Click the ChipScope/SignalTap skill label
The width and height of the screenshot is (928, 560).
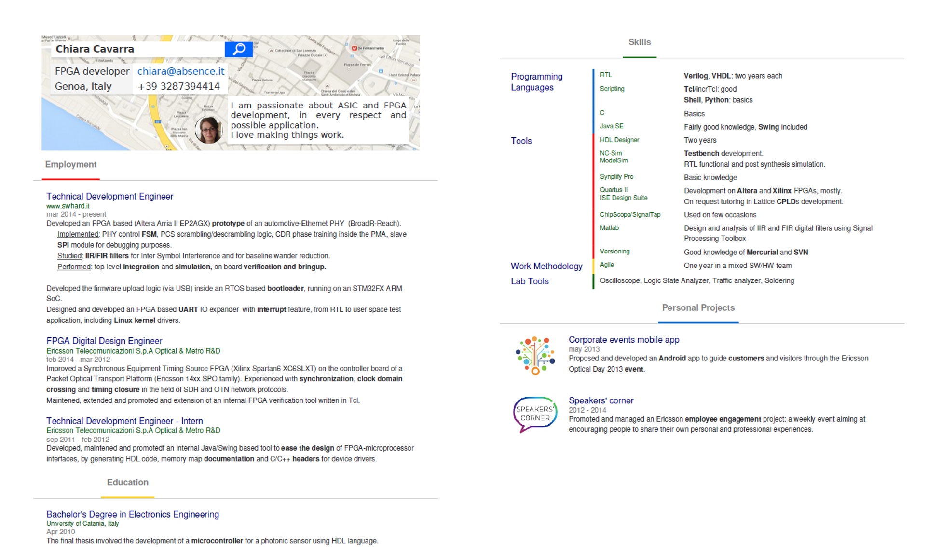point(630,214)
